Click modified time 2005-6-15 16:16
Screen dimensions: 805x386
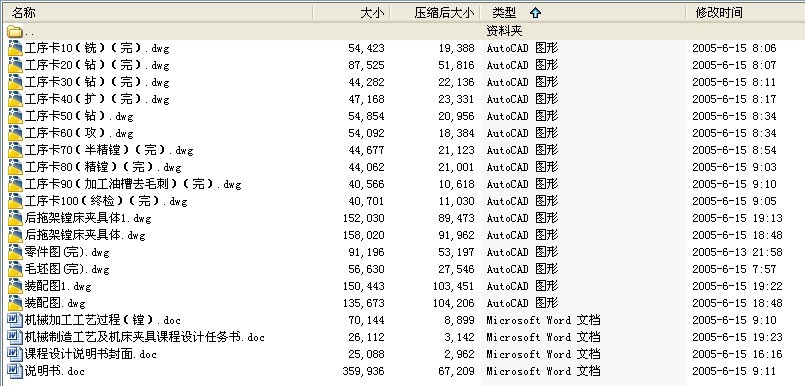(x=737, y=354)
